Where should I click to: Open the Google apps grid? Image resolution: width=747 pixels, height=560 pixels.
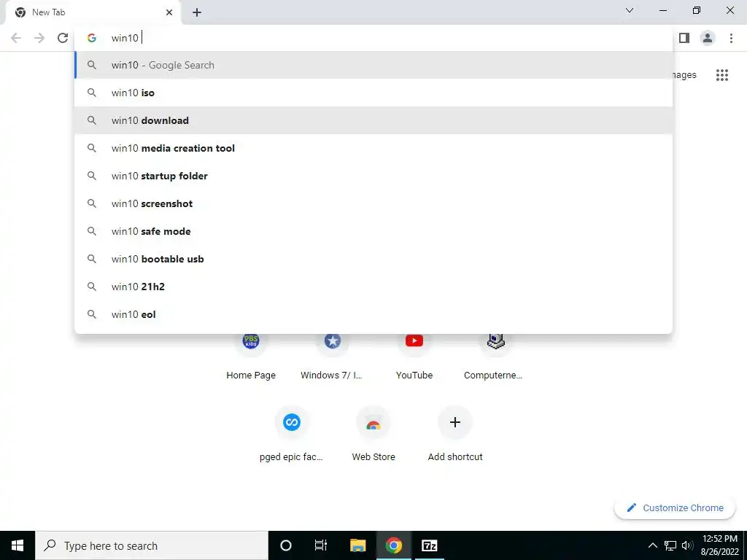pyautogui.click(x=722, y=75)
